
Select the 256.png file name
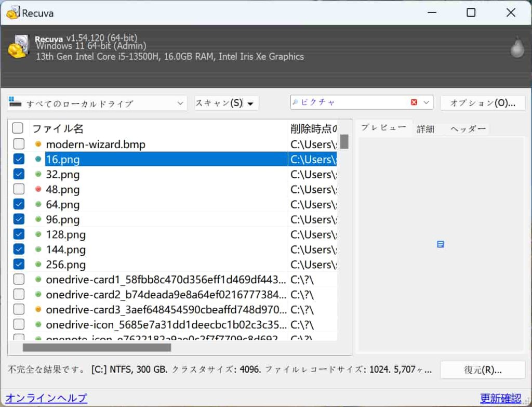pyautogui.click(x=66, y=265)
